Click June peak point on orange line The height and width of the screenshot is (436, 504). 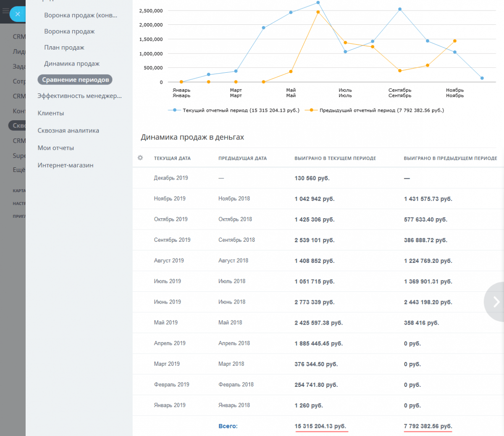(318, 12)
